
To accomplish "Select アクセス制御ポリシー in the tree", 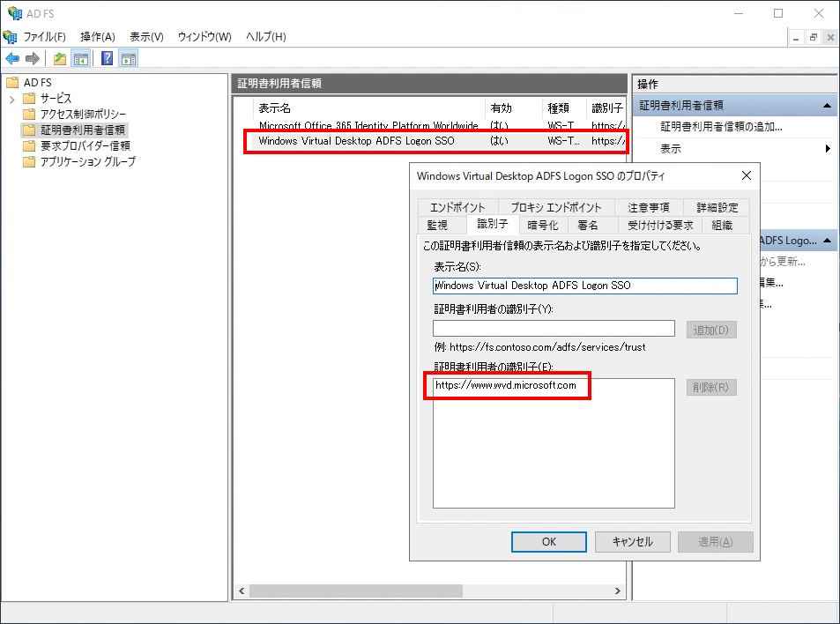I will click(x=83, y=114).
